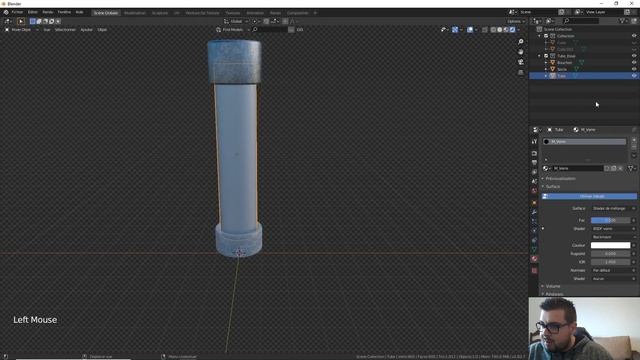The width and height of the screenshot is (640, 360).
Task: Toggle the snap magnet icon
Action: [x=266, y=21]
